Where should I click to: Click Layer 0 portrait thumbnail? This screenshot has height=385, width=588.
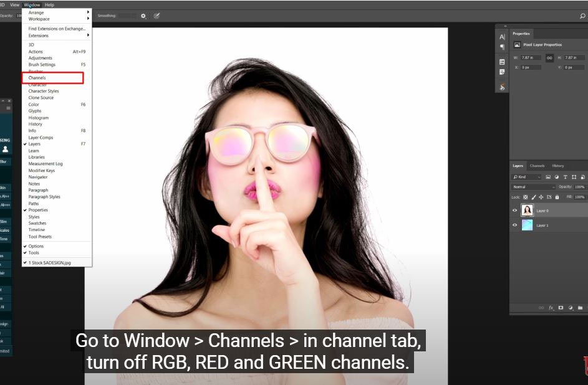click(x=528, y=211)
